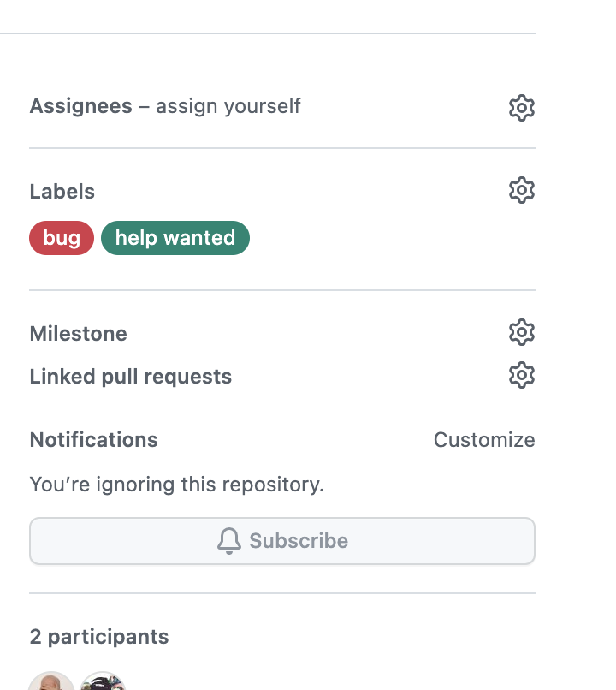Viewport: 616px width, 690px height.
Task: Open the Linked pull requests gear
Action: click(x=521, y=375)
